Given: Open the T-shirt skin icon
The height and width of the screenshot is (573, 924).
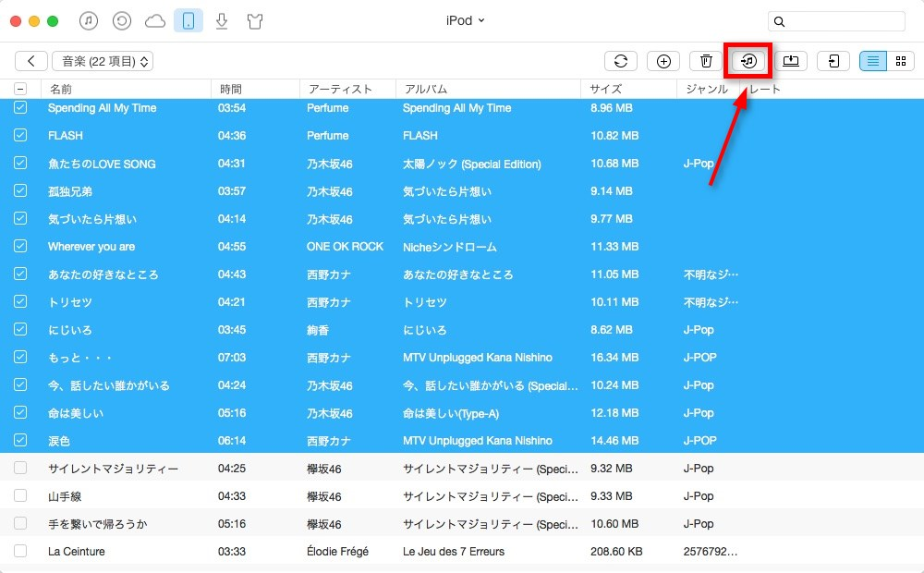Looking at the screenshot, I should coord(255,22).
